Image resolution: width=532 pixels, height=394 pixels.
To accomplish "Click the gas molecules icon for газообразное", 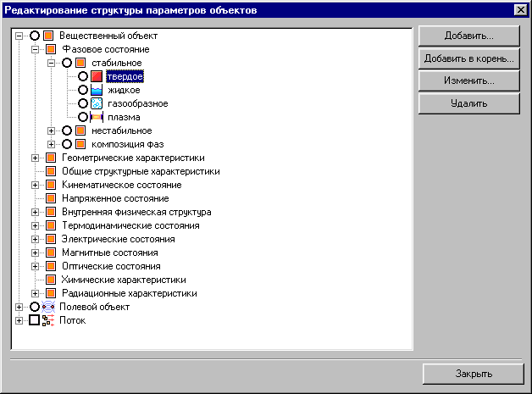I will [97, 103].
